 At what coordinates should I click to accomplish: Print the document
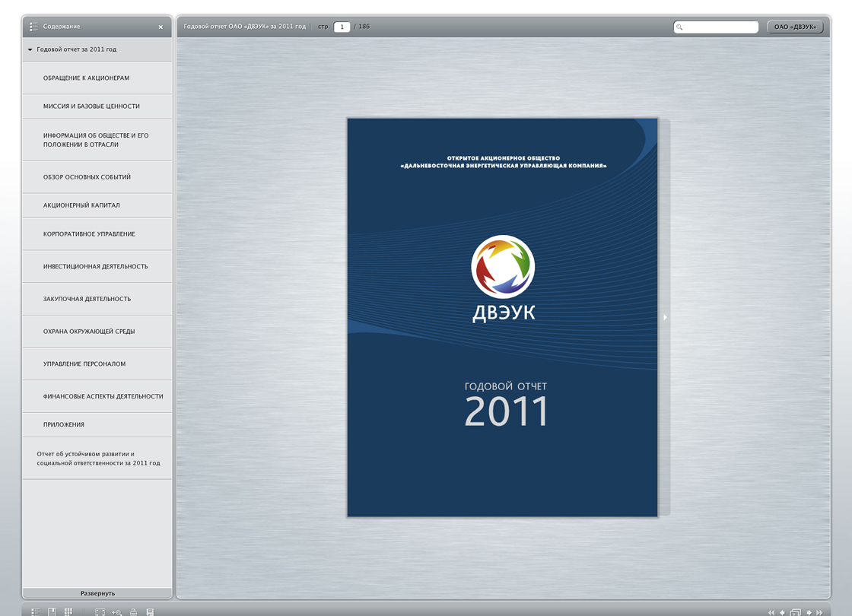(x=134, y=612)
